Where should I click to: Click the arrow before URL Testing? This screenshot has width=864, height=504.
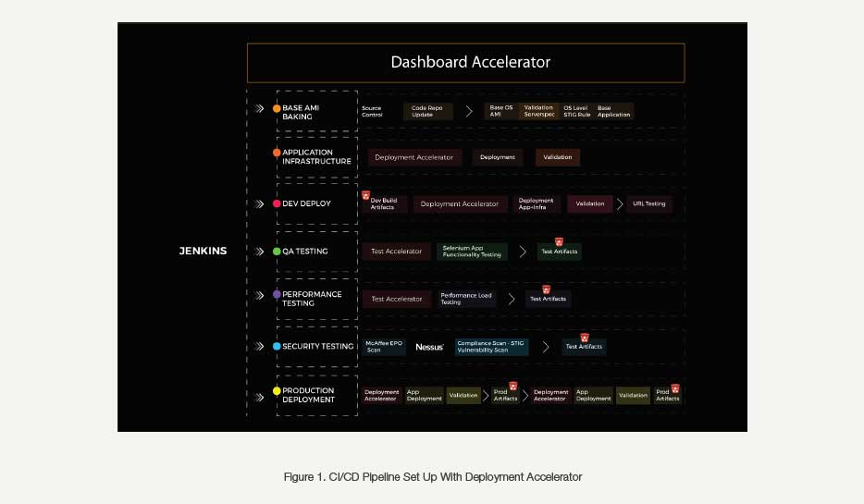(x=620, y=203)
